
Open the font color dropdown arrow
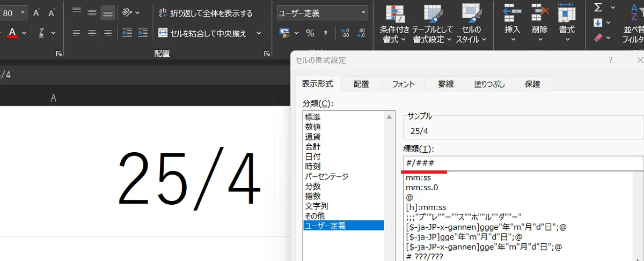(25, 33)
